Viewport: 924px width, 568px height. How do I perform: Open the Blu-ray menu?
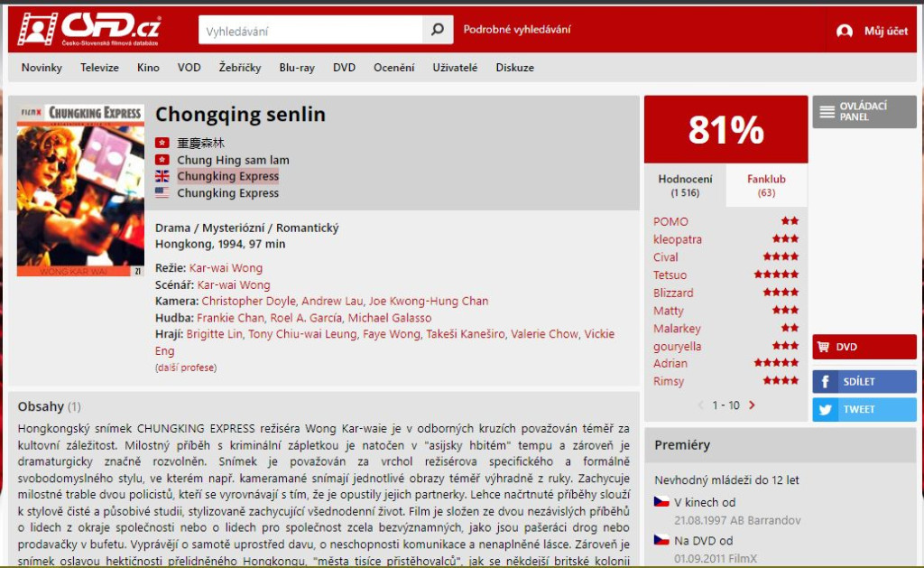[x=297, y=68]
